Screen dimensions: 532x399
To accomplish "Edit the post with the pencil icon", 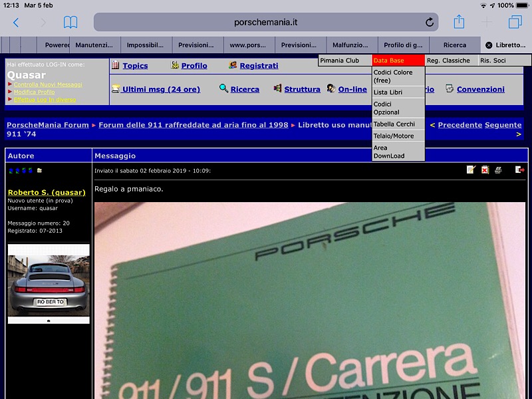I will pos(471,170).
